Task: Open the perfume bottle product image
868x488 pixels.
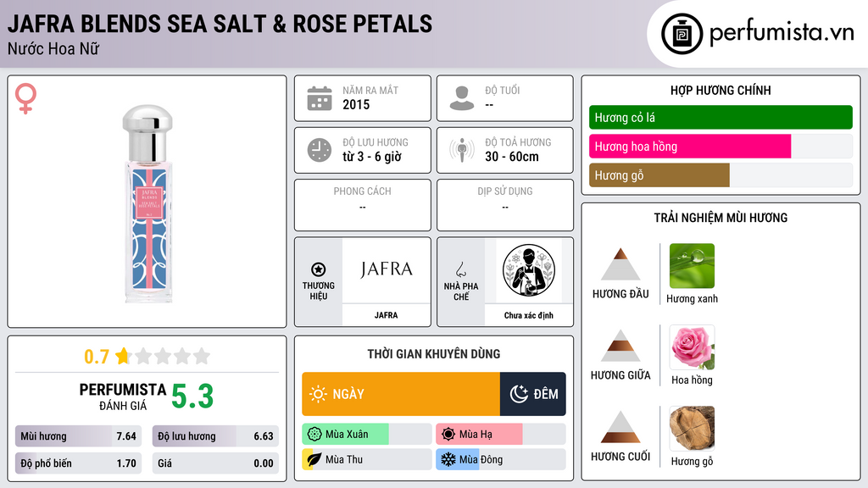Action: click(147, 203)
